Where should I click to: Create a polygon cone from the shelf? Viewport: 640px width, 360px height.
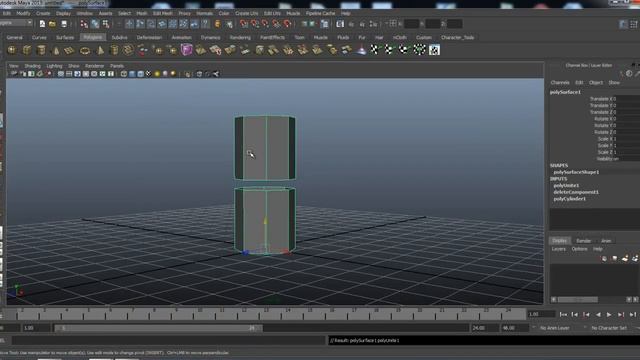pyautogui.click(x=56, y=50)
